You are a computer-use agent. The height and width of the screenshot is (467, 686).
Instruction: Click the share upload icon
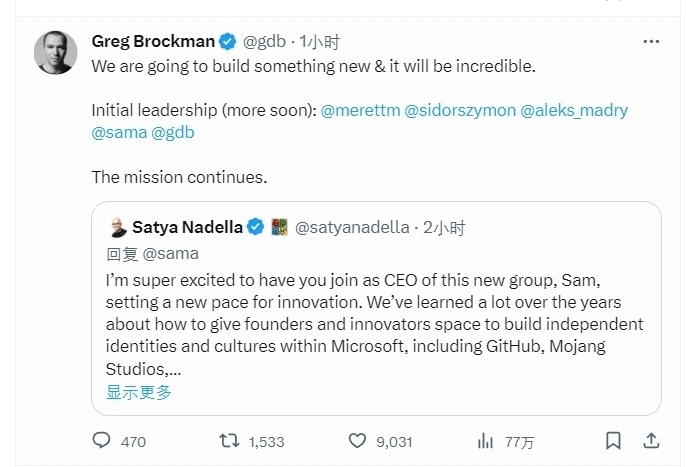click(650, 441)
